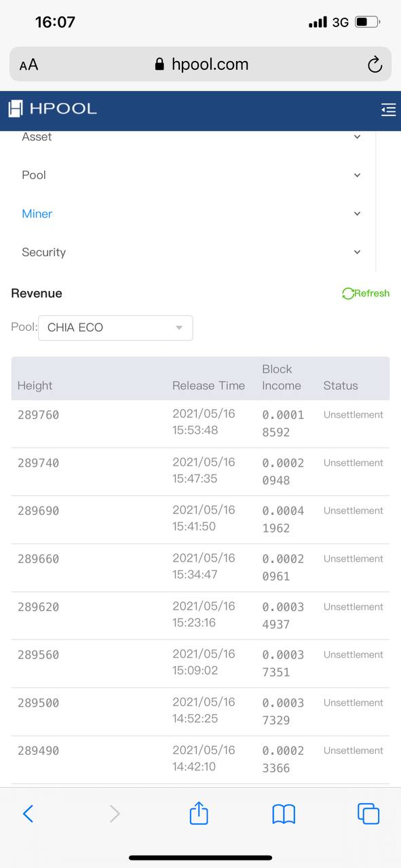Viewport: 401px width, 868px height.
Task: Expand the Asset menu chevron
Action: pyautogui.click(x=358, y=137)
